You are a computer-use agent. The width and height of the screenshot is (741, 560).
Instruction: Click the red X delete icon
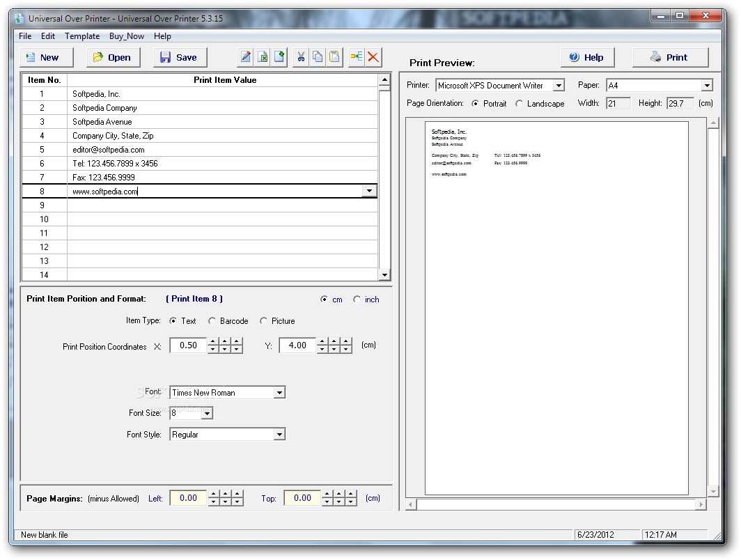click(373, 57)
